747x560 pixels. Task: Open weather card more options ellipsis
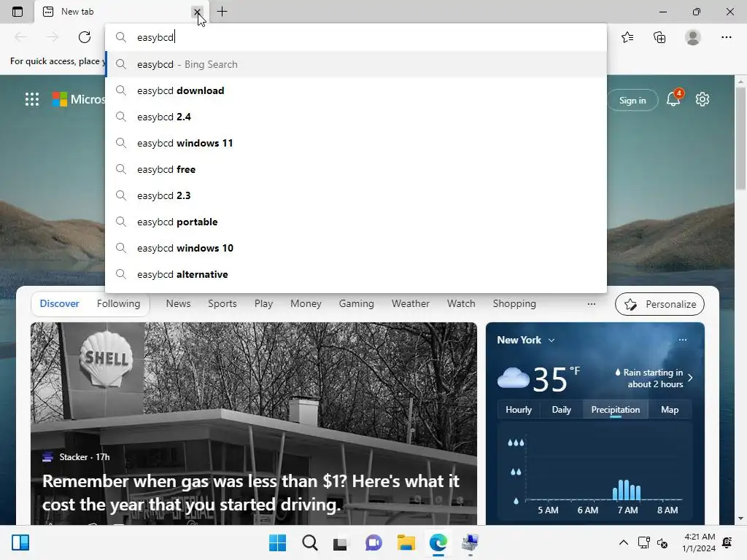(x=683, y=340)
